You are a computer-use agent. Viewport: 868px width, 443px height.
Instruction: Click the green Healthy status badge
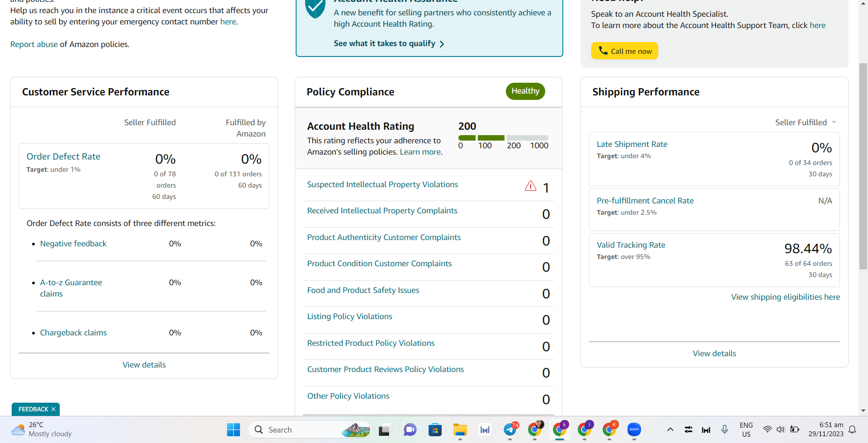(x=525, y=91)
